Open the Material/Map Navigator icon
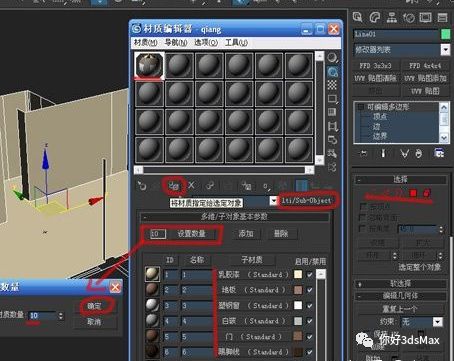Screen dimensions: 454x361 332,167
